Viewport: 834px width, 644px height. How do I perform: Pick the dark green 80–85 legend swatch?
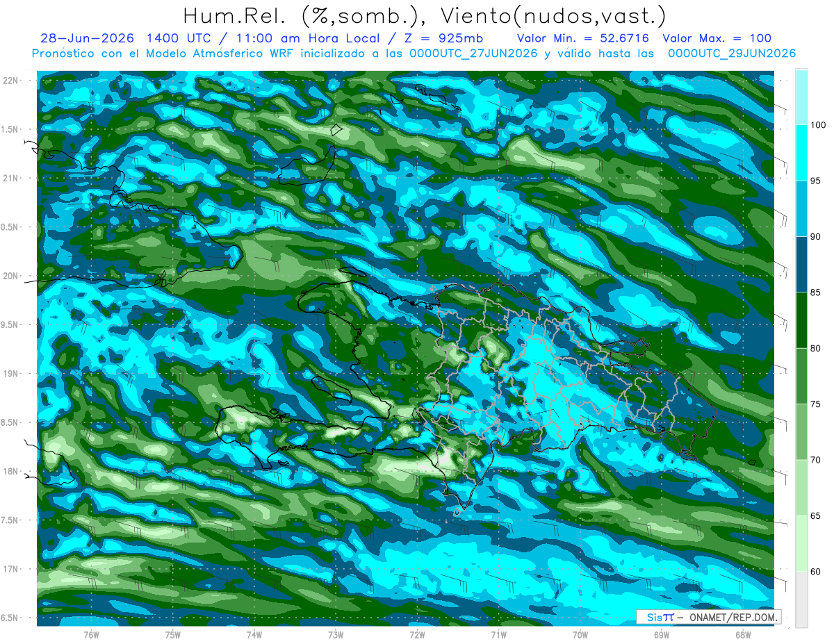[801, 320]
